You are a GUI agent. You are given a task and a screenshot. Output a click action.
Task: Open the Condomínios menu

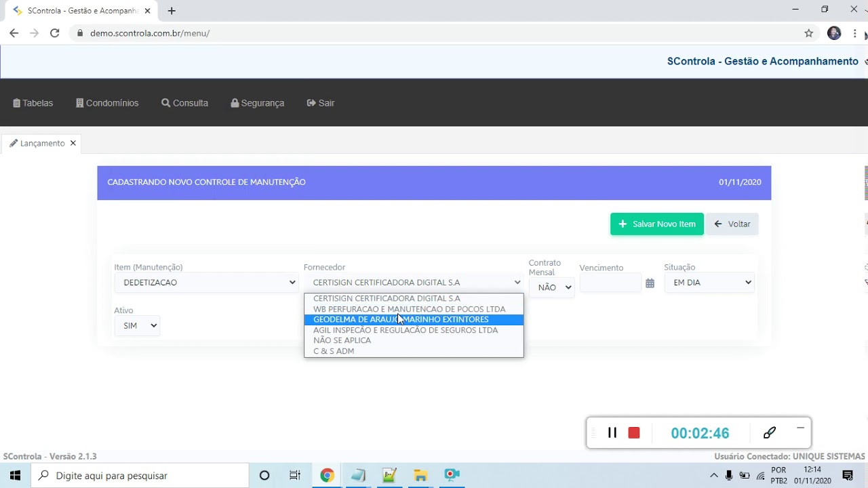tap(107, 103)
